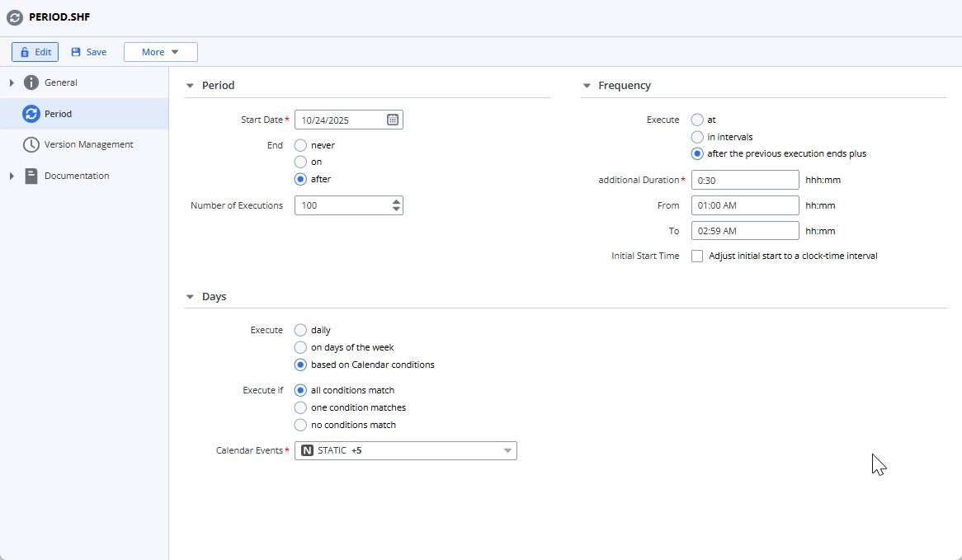The height and width of the screenshot is (560, 962).
Task: Expand the General sidebar entry arrow
Action: click(12, 82)
